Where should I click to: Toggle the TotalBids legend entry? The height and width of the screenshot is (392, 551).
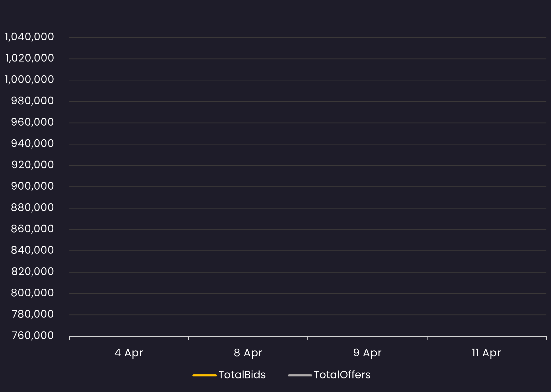[x=229, y=375]
